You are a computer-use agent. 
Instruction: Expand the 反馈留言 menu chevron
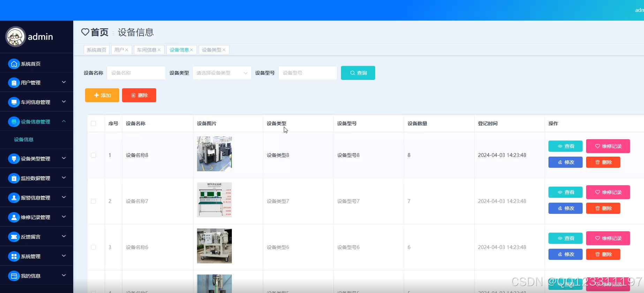point(64,236)
